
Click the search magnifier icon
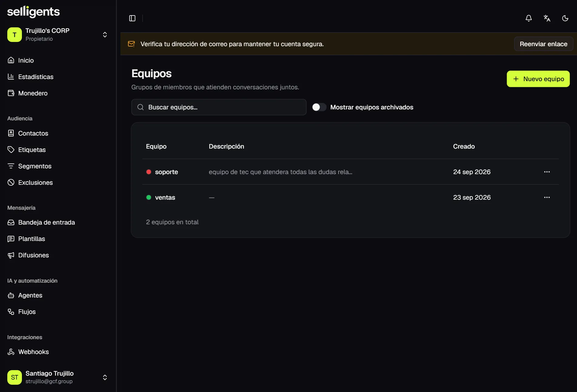point(141,107)
